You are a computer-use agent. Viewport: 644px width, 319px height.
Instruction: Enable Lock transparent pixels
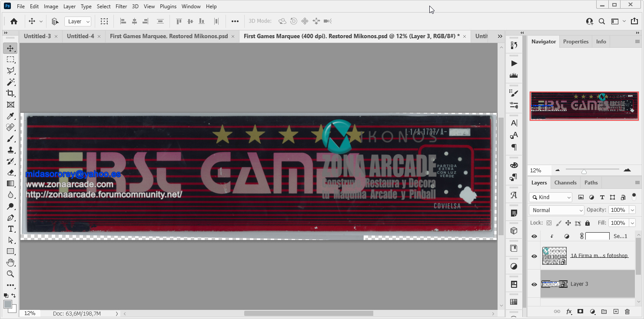tap(548, 223)
